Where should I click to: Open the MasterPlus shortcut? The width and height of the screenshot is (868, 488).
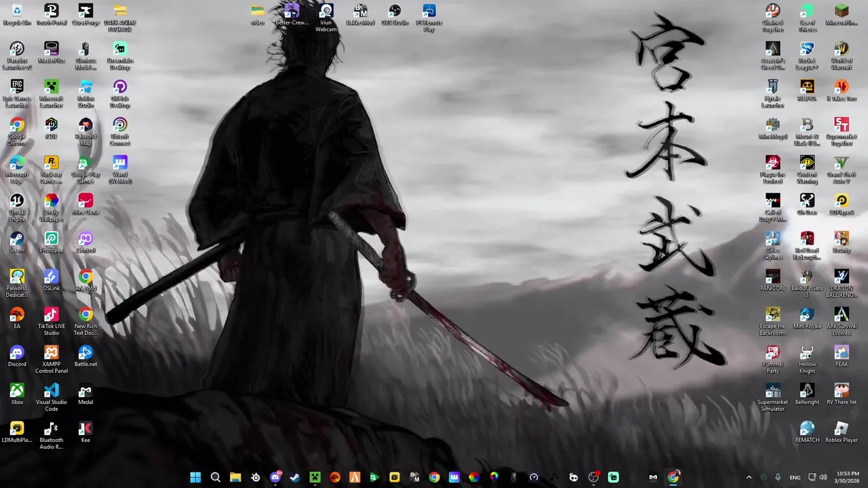pyautogui.click(x=52, y=53)
